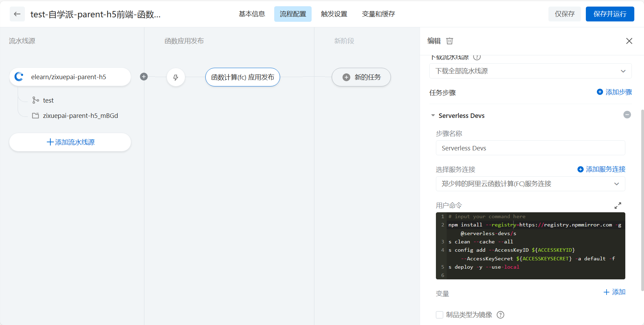Click the 保存并运行 button
Image resolution: width=644 pixels, height=325 pixels.
coord(610,14)
